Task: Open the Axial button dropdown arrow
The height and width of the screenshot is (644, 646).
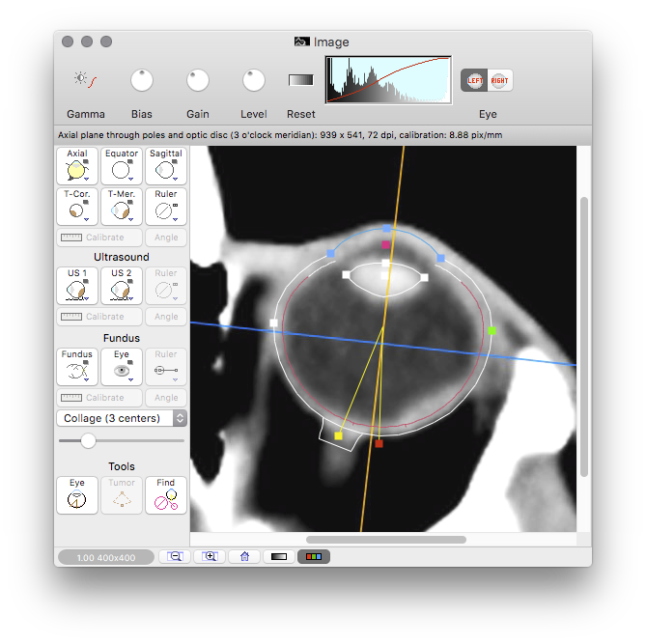Action: [x=87, y=180]
